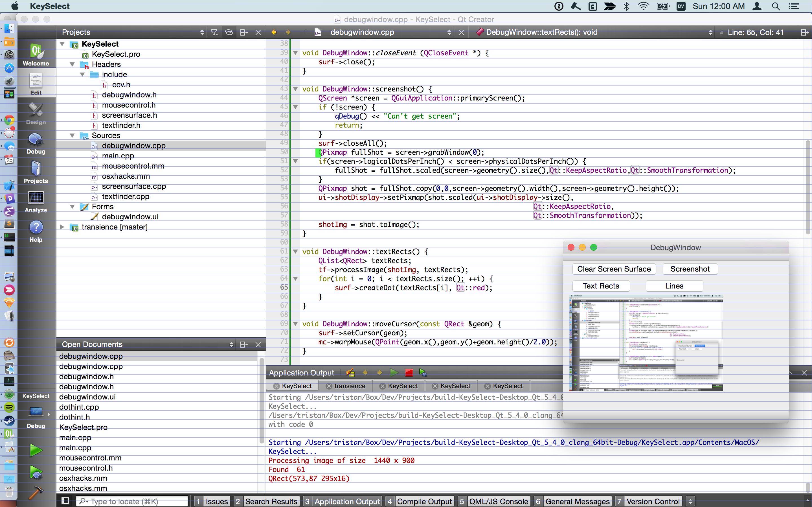812x507 pixels.
Task: Open the Spotlight search
Action: (x=776, y=6)
